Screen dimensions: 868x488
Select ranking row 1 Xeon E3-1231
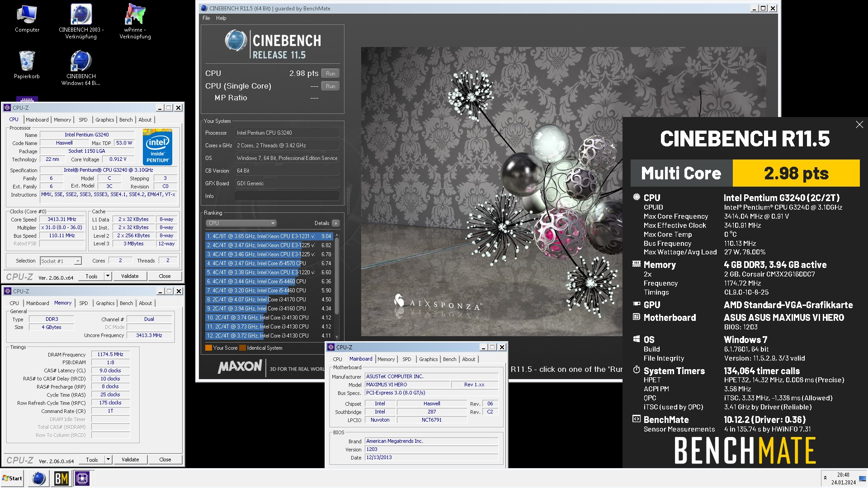269,236
